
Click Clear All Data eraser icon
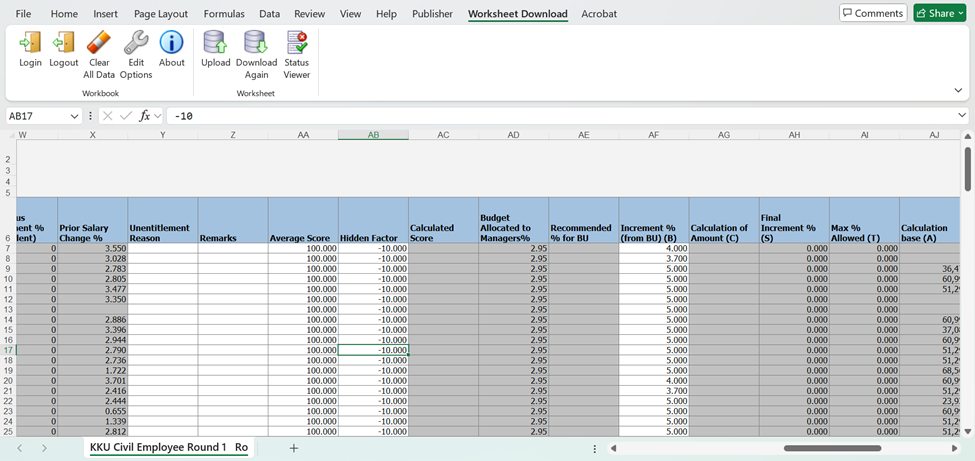coord(99,43)
